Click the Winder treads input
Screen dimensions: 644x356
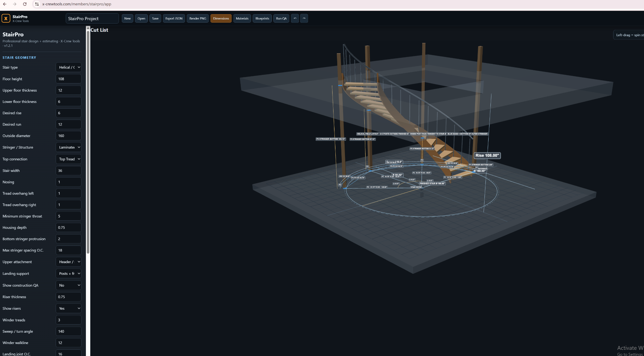pos(69,320)
